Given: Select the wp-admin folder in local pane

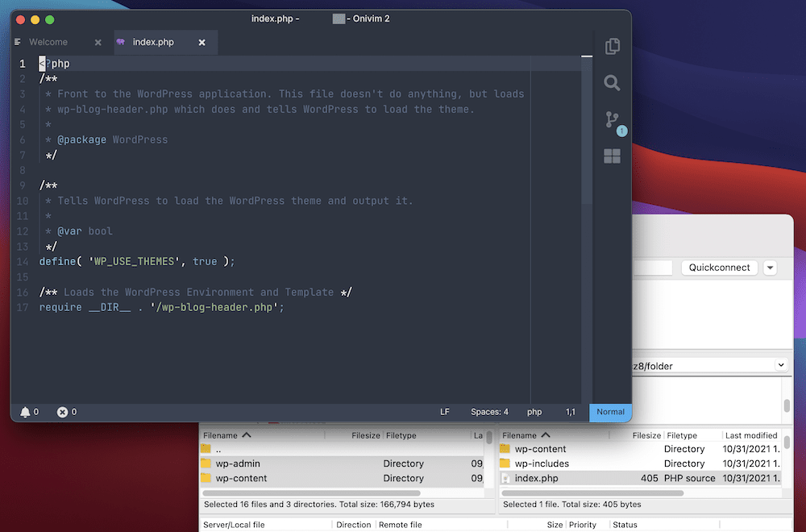Looking at the screenshot, I should click(x=341, y=463).
